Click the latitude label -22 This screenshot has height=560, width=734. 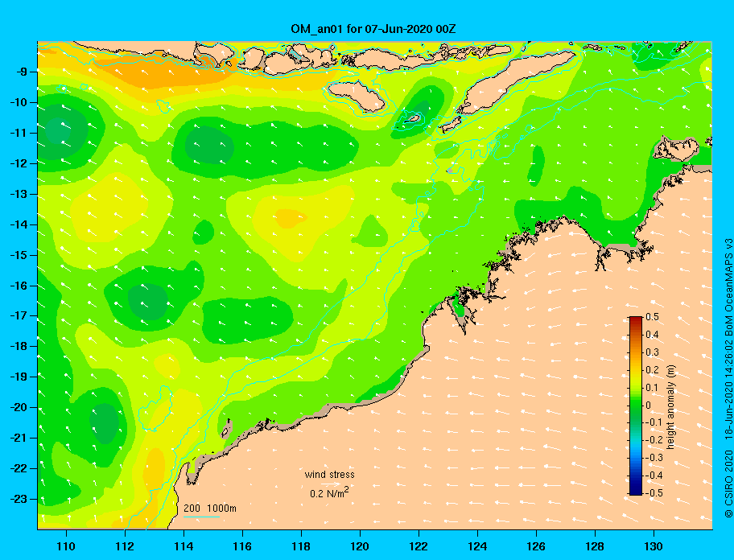[19, 468]
